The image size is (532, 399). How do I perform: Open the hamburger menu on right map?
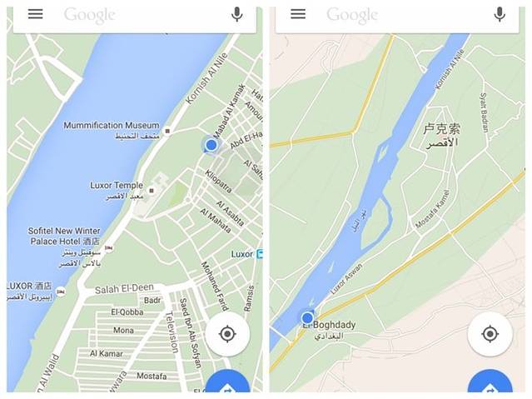298,14
